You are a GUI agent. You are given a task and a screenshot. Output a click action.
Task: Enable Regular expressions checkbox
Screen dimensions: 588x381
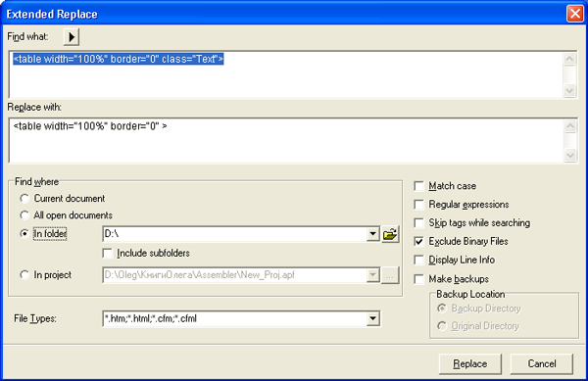[x=418, y=204]
